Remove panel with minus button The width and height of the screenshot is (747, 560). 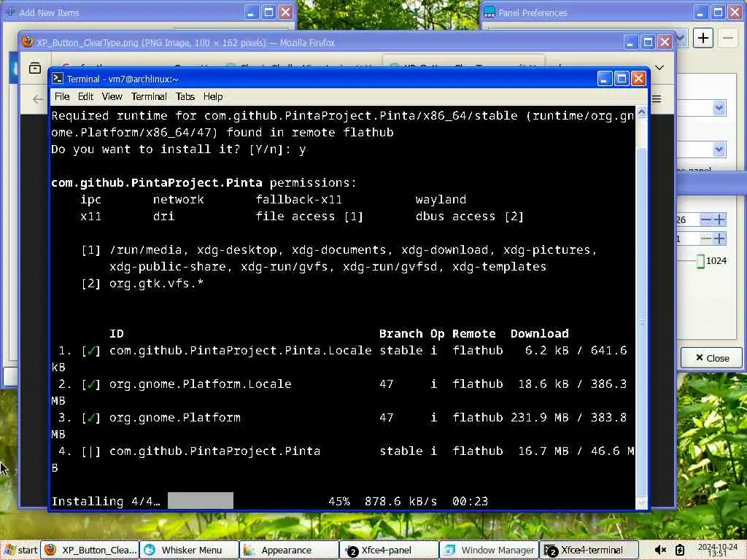pos(728,38)
